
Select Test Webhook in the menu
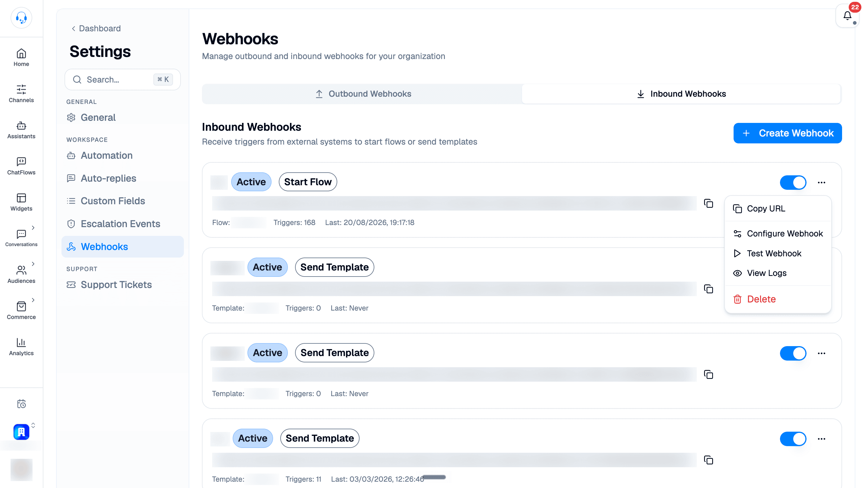(x=778, y=253)
